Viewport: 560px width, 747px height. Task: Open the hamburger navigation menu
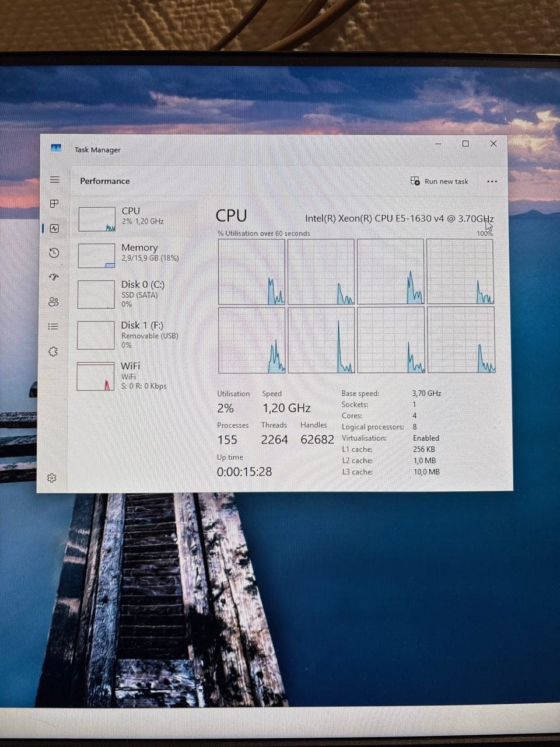click(54, 180)
